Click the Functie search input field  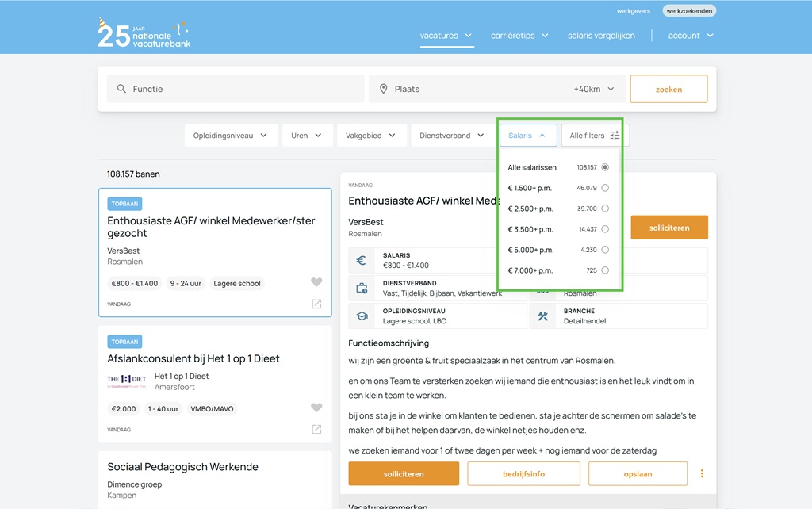pyautogui.click(x=238, y=90)
